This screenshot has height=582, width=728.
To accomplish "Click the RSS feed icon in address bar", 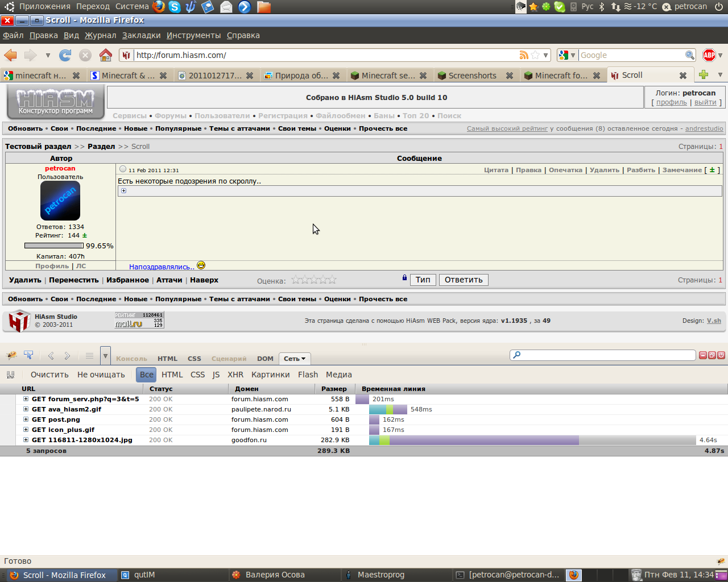I will (x=523, y=55).
